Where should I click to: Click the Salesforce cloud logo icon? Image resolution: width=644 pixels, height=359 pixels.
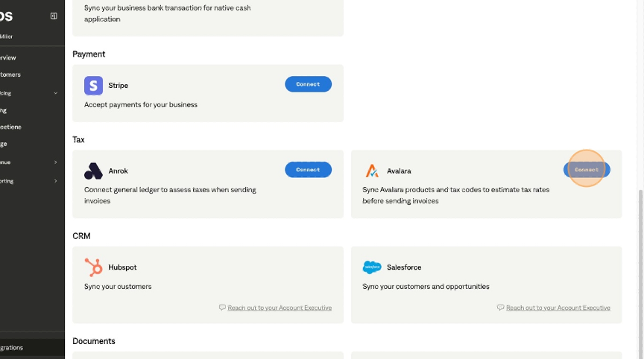click(372, 267)
